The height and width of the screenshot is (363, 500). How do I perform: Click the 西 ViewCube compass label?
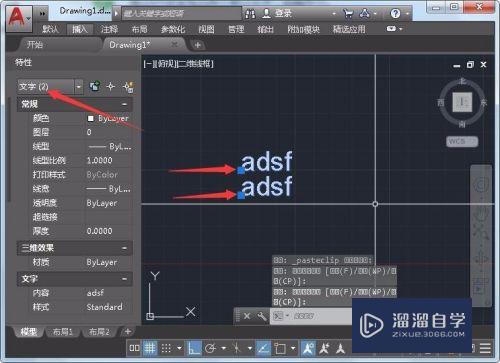[441, 102]
